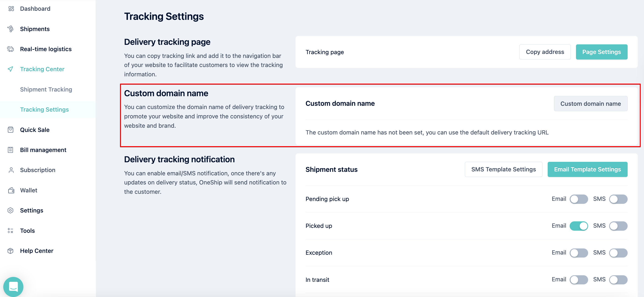Open Quick Sale menu item

(x=35, y=130)
